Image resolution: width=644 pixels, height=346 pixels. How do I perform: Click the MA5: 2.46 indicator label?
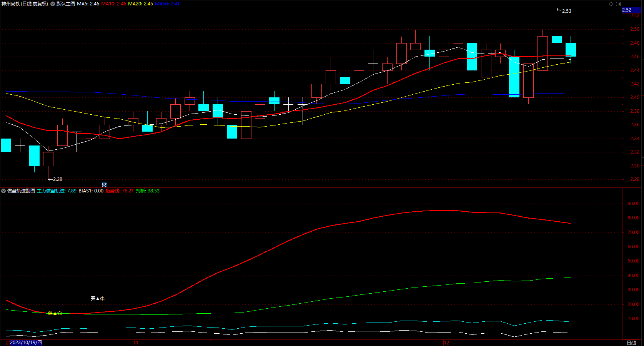88,4
